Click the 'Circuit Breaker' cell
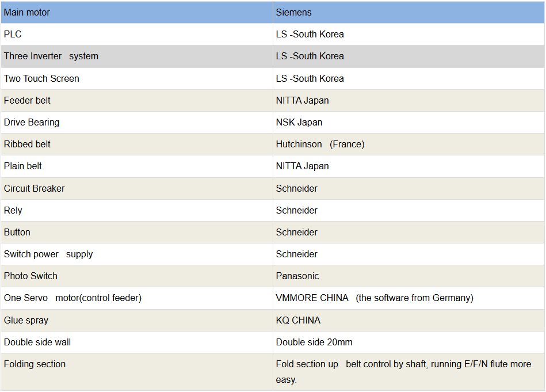The image size is (546, 392). coord(35,188)
